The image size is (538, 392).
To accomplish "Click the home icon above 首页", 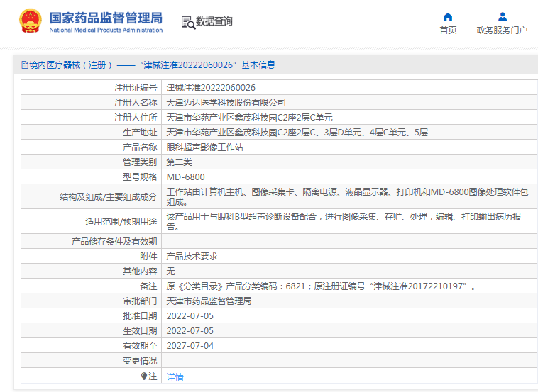I will 448,16.
